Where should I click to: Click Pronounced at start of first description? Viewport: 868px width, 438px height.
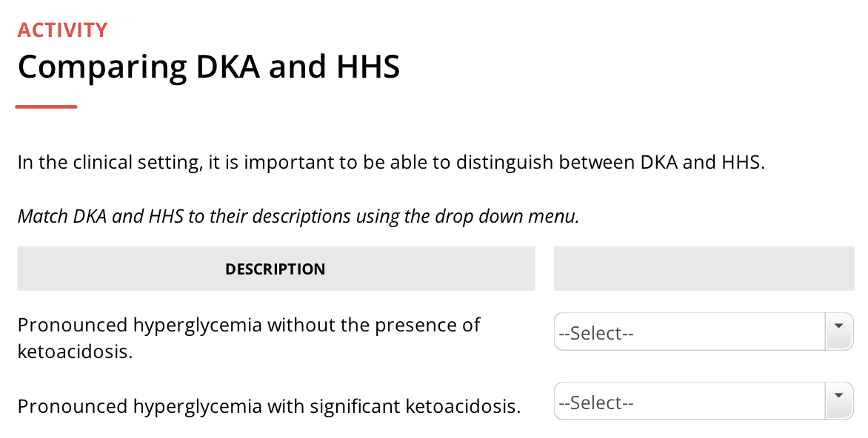coord(73,325)
